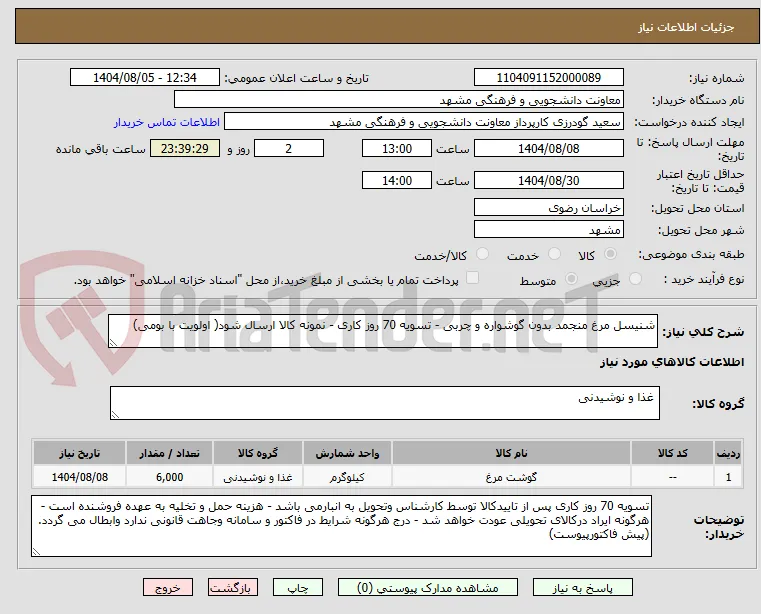Click the ایجاد کننده درخواست field
The height and width of the screenshot is (614, 761).
(424, 122)
